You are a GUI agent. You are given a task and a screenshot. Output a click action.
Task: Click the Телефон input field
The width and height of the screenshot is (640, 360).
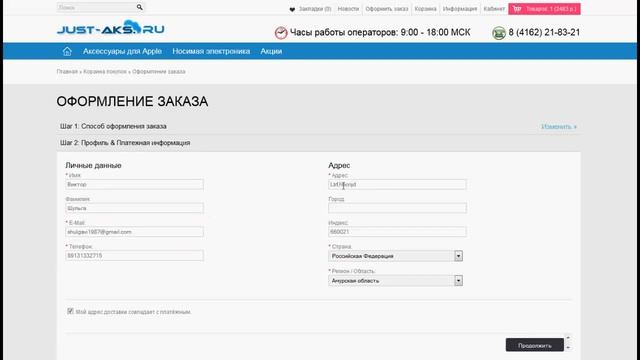coord(134,256)
